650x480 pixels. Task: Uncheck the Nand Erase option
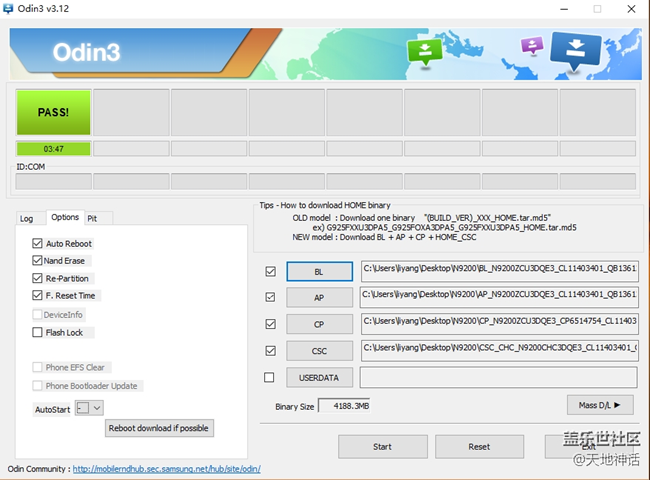coord(37,260)
